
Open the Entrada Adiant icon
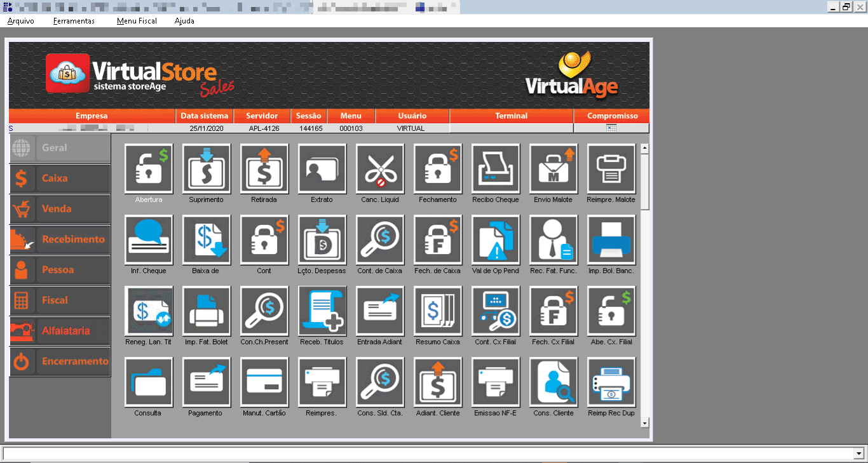point(380,311)
